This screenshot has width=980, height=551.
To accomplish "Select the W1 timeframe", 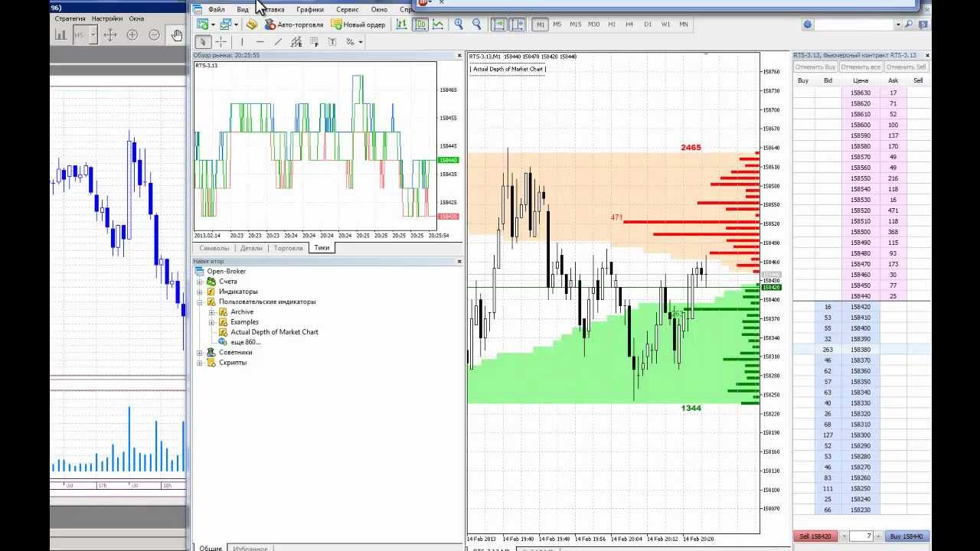I will tap(665, 24).
